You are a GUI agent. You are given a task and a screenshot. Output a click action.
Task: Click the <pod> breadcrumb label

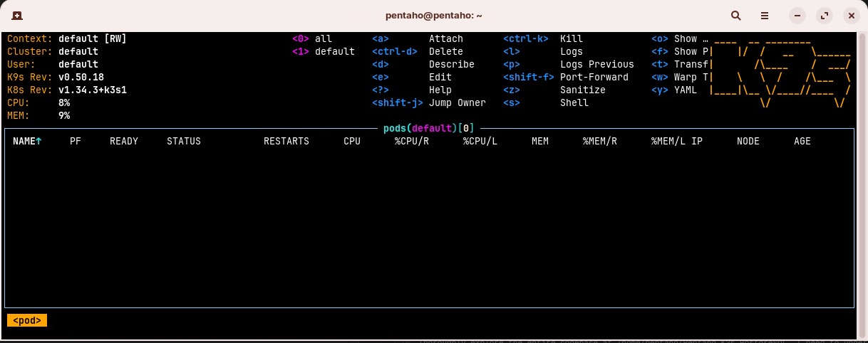(x=27, y=320)
